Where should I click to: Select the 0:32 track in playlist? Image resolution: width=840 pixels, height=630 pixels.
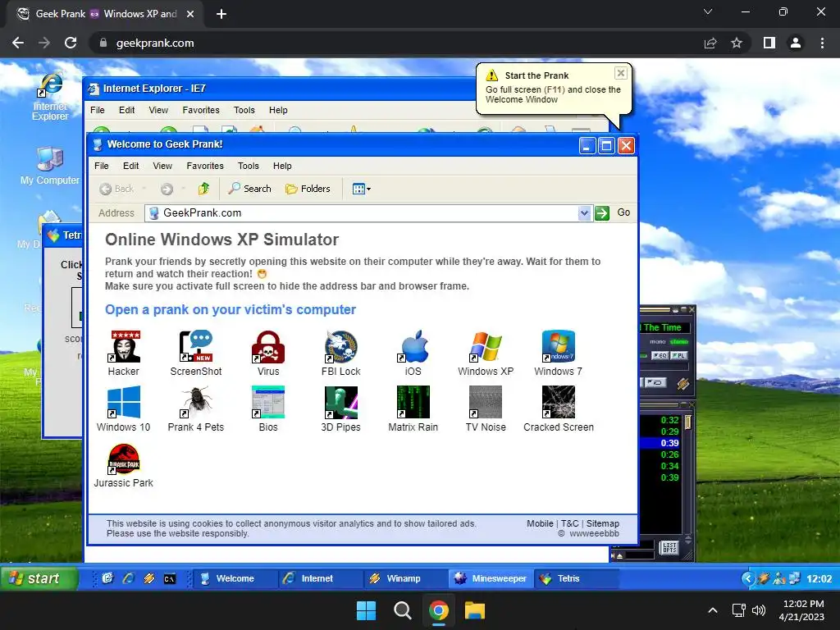click(x=669, y=420)
